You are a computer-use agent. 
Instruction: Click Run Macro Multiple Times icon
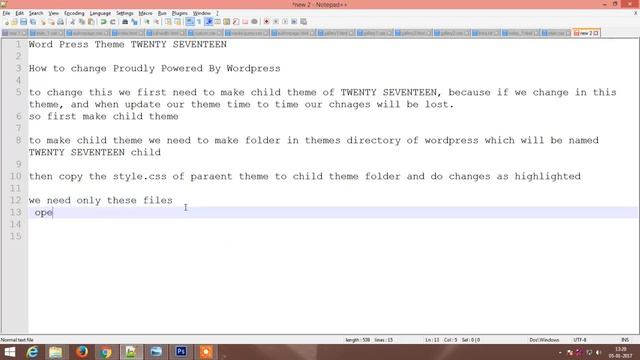pos(294,22)
